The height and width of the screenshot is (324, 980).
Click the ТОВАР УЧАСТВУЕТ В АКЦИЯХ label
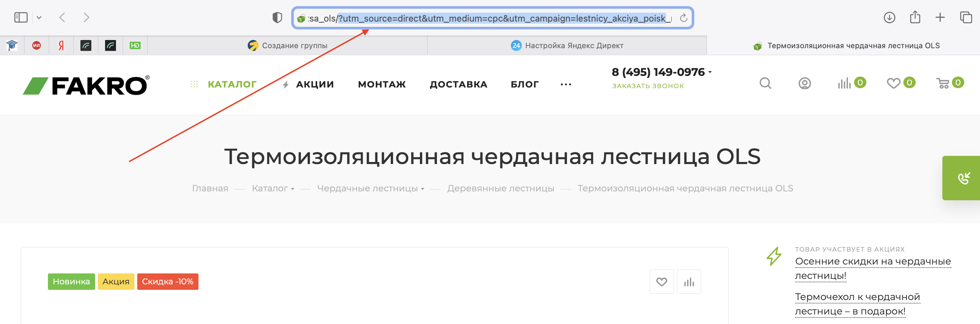coord(850,249)
